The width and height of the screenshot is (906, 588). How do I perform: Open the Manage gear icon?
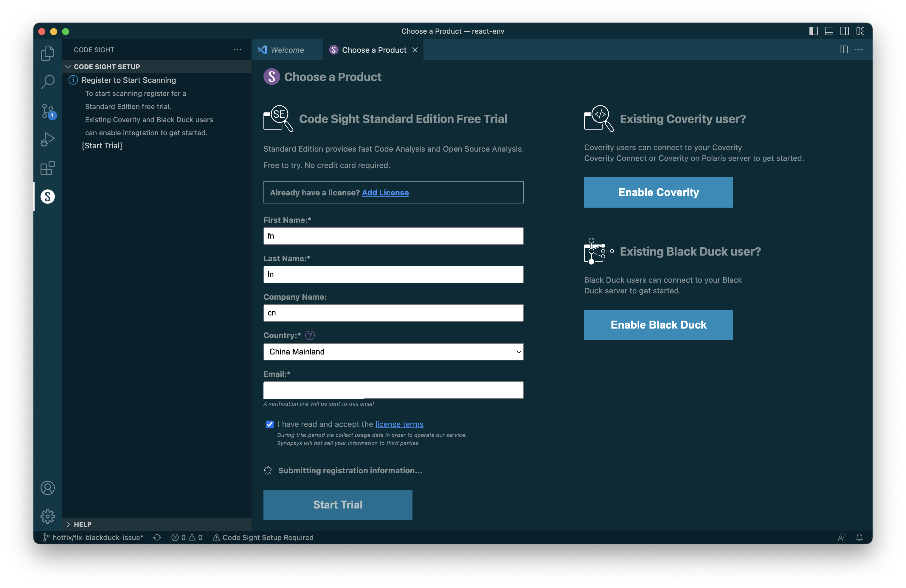coord(48,516)
